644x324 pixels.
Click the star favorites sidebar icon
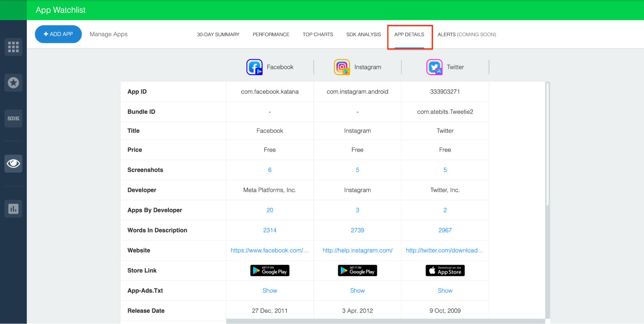pyautogui.click(x=13, y=83)
